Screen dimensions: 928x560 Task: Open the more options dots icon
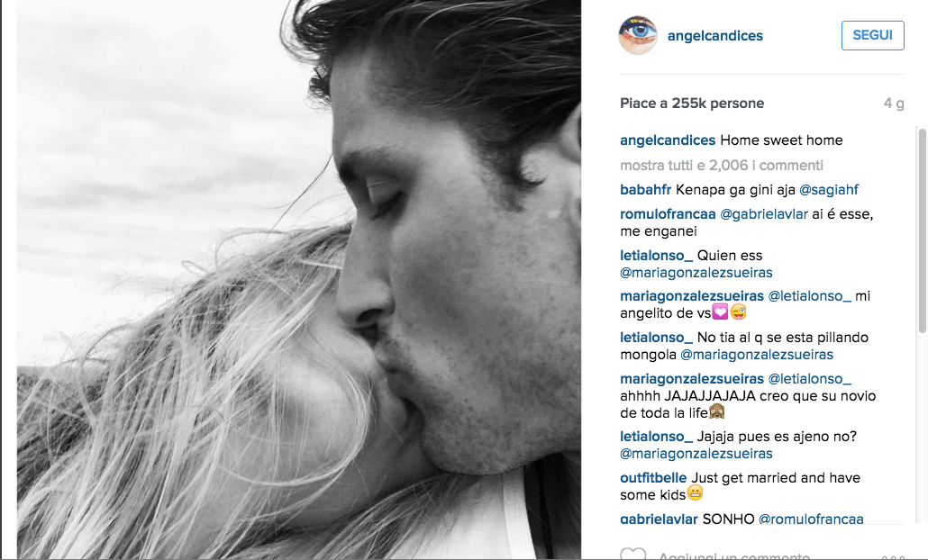tap(893, 557)
